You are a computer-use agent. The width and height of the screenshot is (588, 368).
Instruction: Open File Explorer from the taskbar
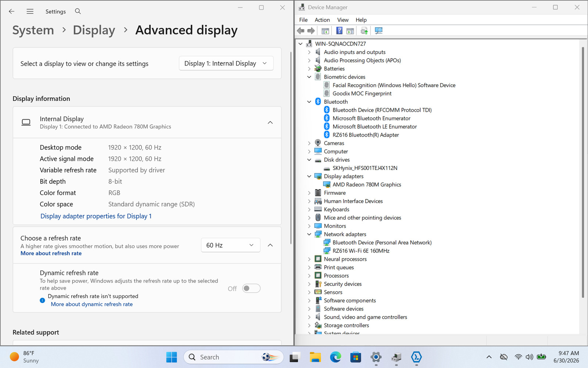click(315, 357)
